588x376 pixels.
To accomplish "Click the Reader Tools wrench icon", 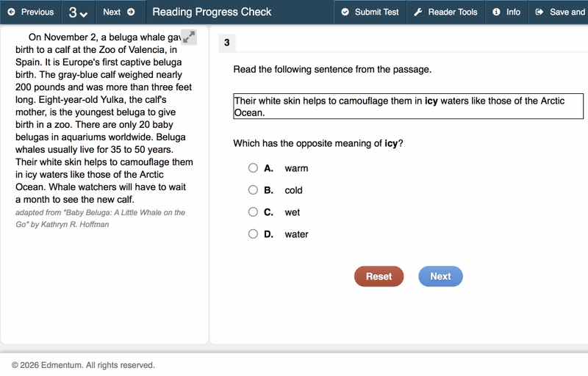I will point(417,12).
